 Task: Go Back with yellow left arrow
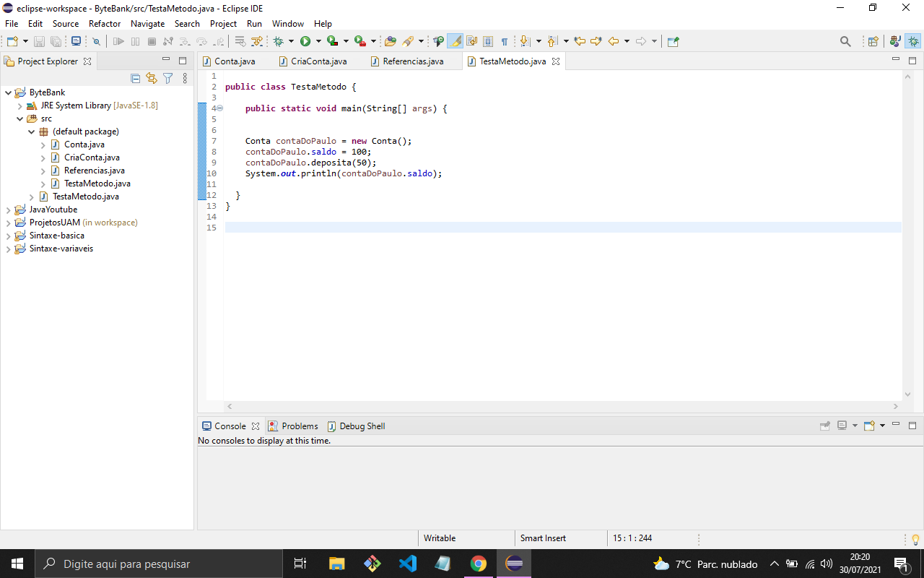click(614, 42)
